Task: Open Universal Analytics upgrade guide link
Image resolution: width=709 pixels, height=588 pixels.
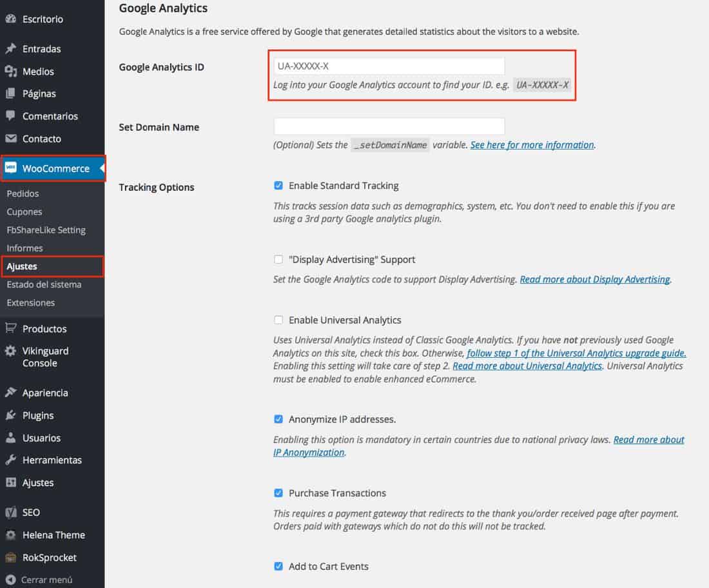Action: coord(576,353)
